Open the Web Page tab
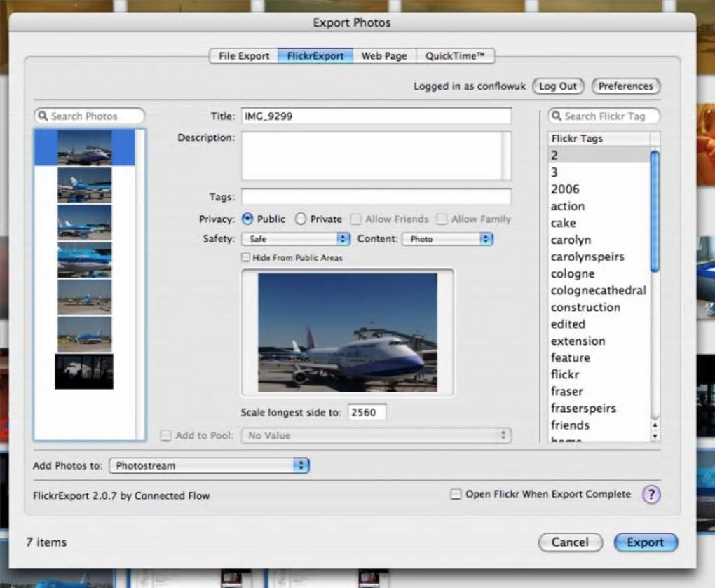This screenshot has height=588, width=715. [x=383, y=56]
